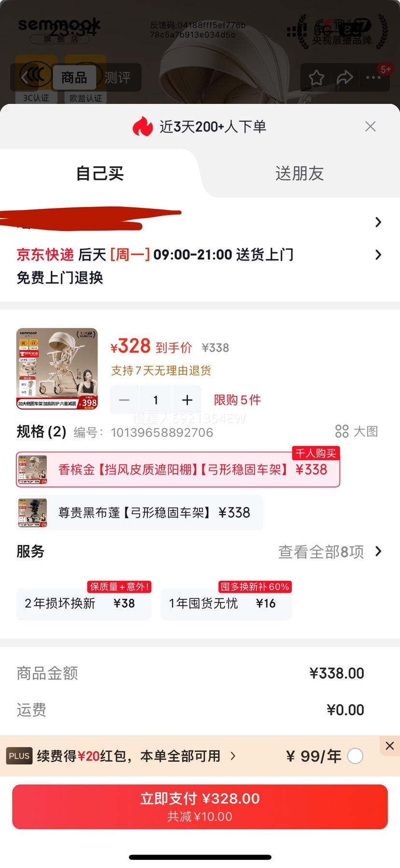Open the stroller product thumbnail
400x868 pixels.
[57, 369]
